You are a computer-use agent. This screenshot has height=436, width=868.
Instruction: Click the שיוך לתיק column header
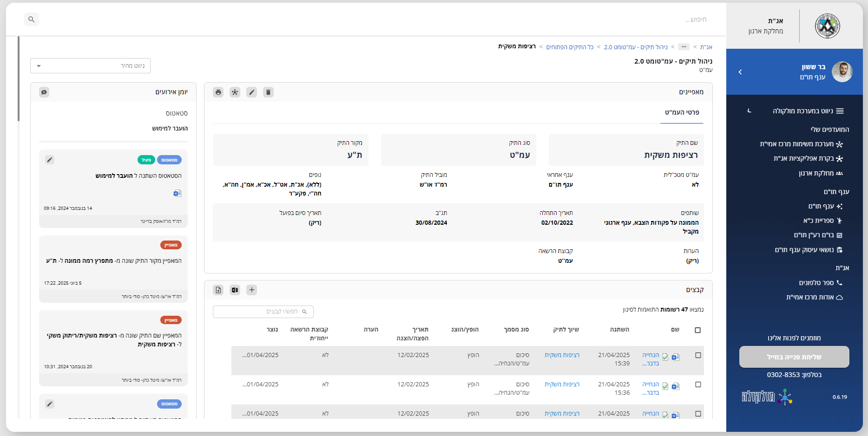[566, 330]
